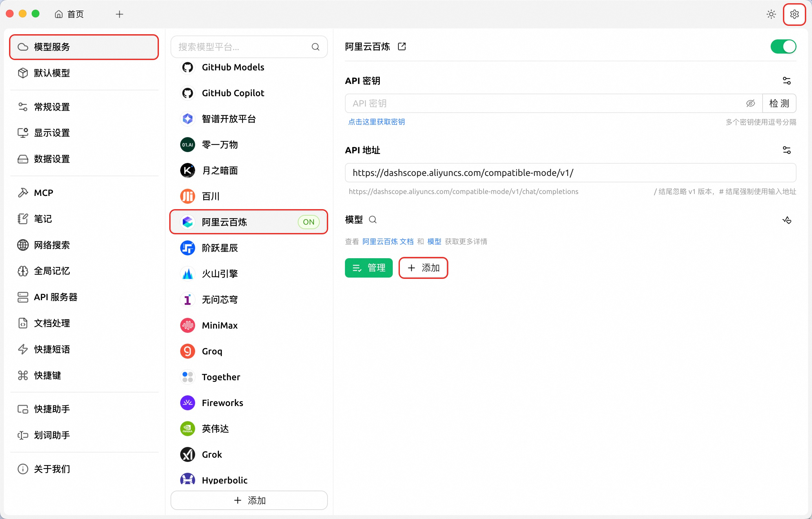Select 英伟达 provider
The image size is (812, 519).
coord(249,429)
